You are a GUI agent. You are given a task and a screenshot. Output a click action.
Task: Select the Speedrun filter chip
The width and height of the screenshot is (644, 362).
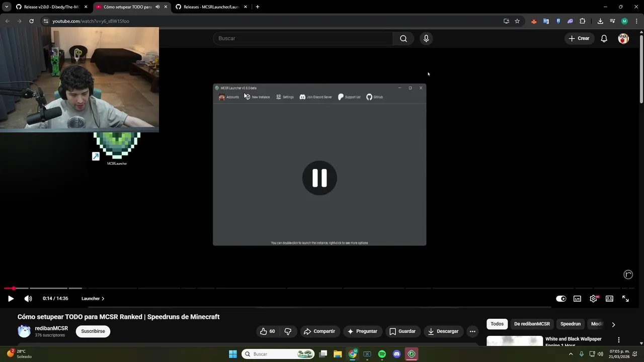pos(571,324)
